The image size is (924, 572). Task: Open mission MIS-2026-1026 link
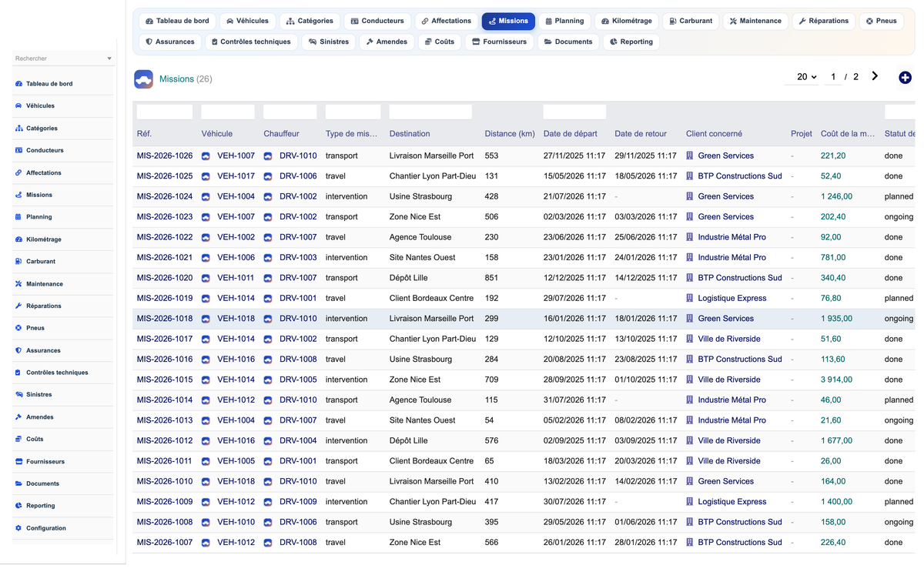(165, 156)
